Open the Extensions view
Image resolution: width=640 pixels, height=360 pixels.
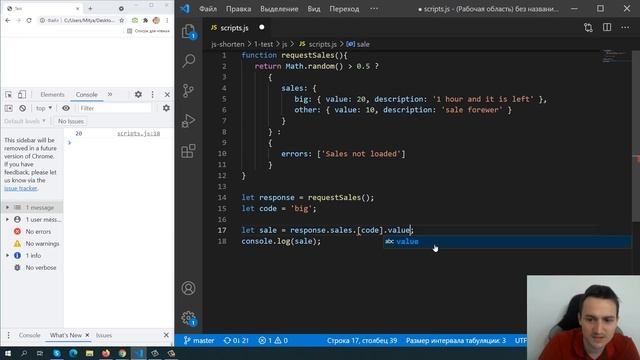pyautogui.click(x=188, y=151)
